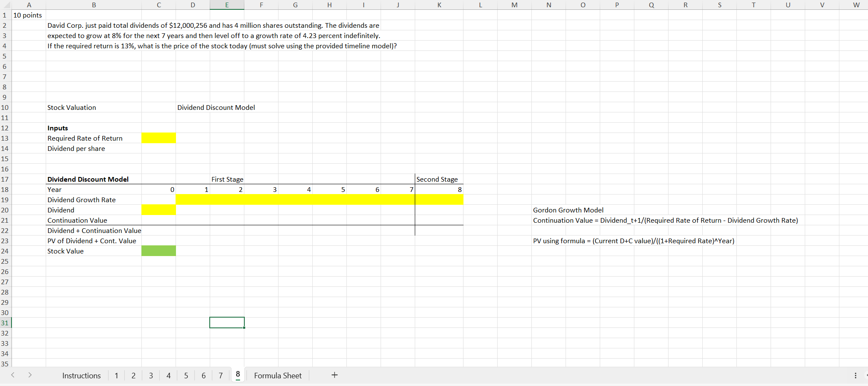868x386 pixels.
Task: Select column N by its header
Action: coord(549,5)
